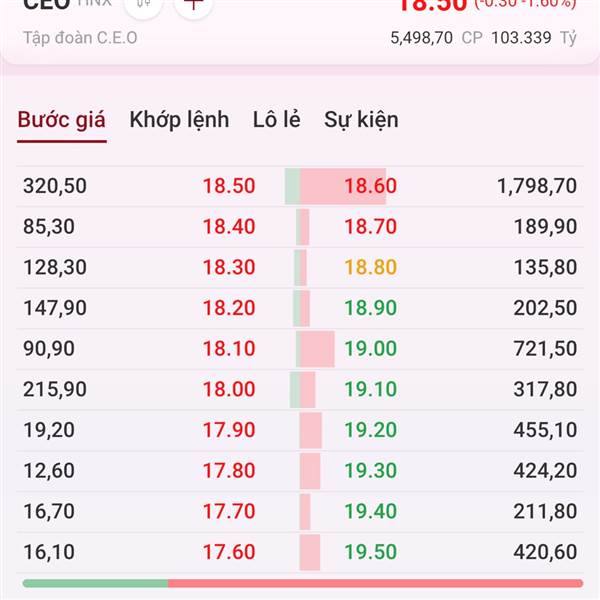Tap bid price 18.50
The height and width of the screenshot is (600, 600).
229,186
